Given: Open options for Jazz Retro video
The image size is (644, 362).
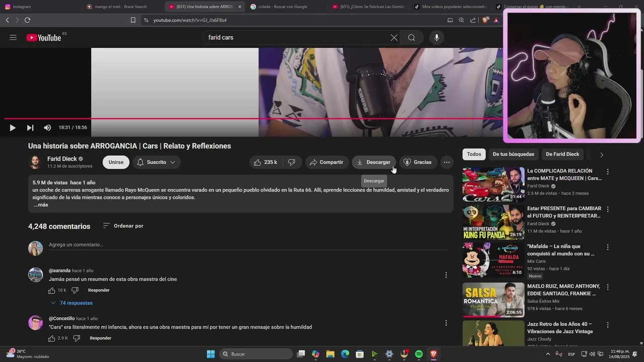Looking at the screenshot, I should pos(608,325).
